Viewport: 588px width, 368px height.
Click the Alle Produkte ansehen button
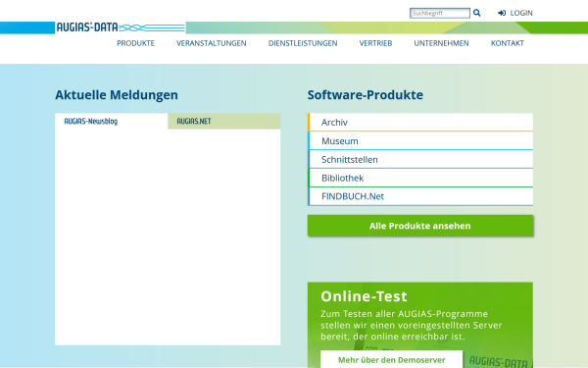[420, 226]
